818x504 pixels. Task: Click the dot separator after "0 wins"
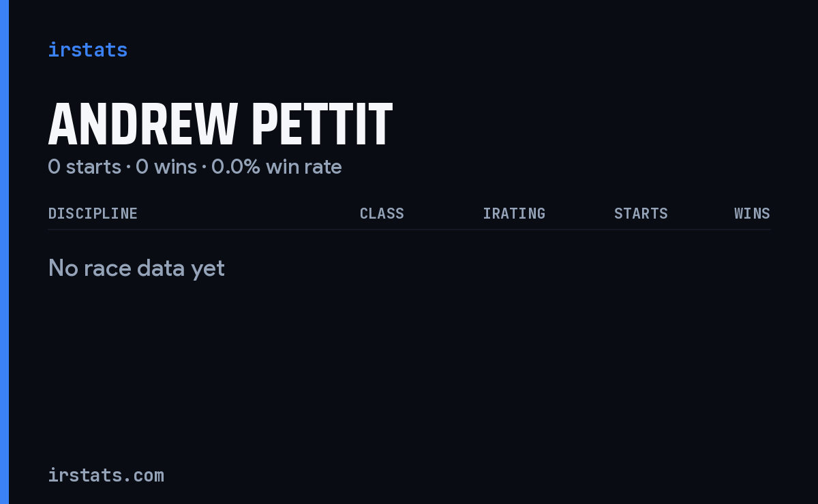(x=204, y=168)
